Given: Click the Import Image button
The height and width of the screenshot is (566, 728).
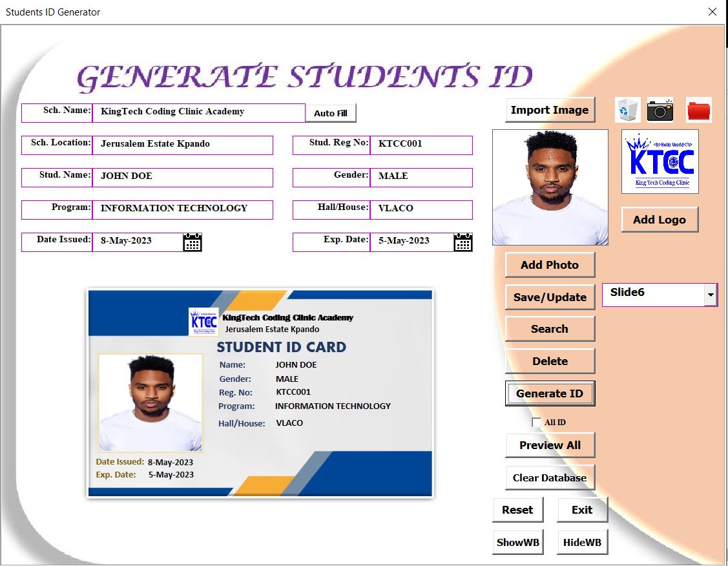Looking at the screenshot, I should 550,109.
